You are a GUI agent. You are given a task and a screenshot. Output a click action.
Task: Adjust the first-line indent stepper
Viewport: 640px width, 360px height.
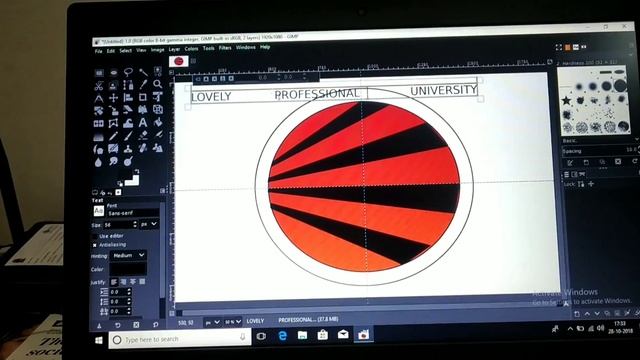[129, 292]
